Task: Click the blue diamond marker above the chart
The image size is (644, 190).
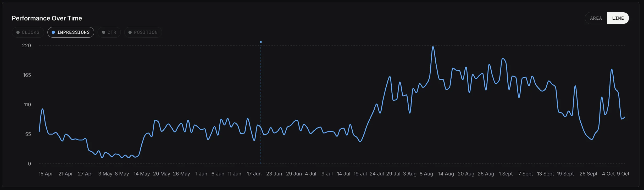Action: click(x=261, y=42)
